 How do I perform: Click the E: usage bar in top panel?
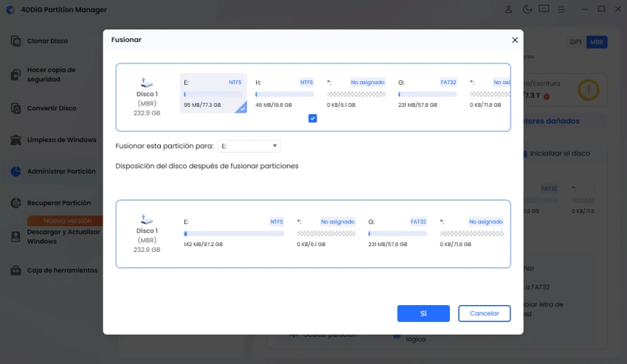[x=213, y=94]
